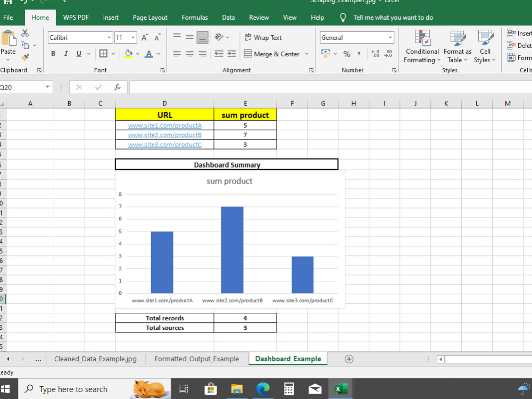Click Decrease Indent icon

(x=219, y=54)
